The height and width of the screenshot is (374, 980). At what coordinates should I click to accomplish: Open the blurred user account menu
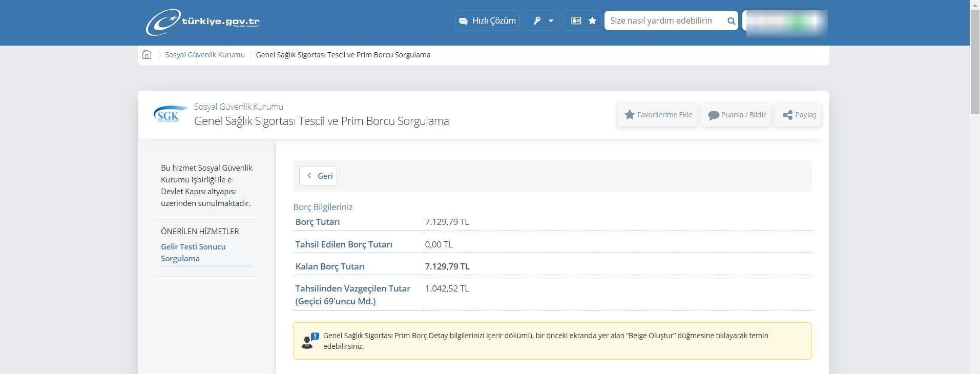coord(785,23)
